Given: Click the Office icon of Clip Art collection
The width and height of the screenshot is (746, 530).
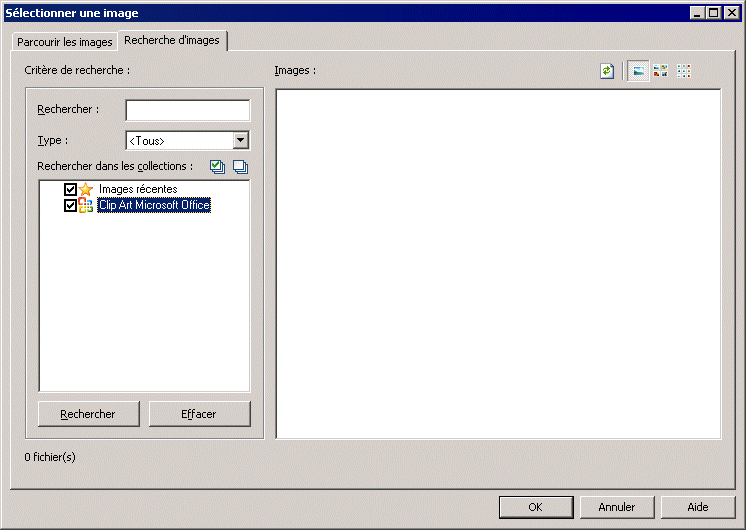Looking at the screenshot, I should (x=86, y=205).
